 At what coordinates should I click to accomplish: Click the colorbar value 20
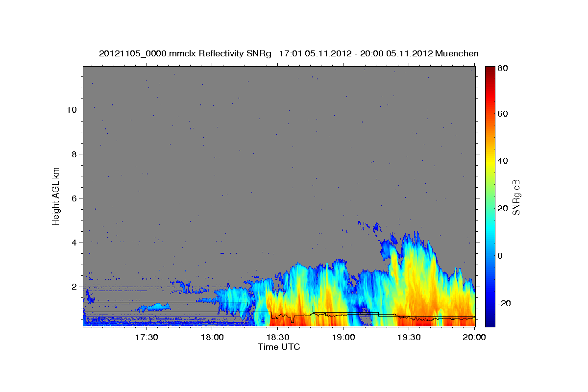502,208
